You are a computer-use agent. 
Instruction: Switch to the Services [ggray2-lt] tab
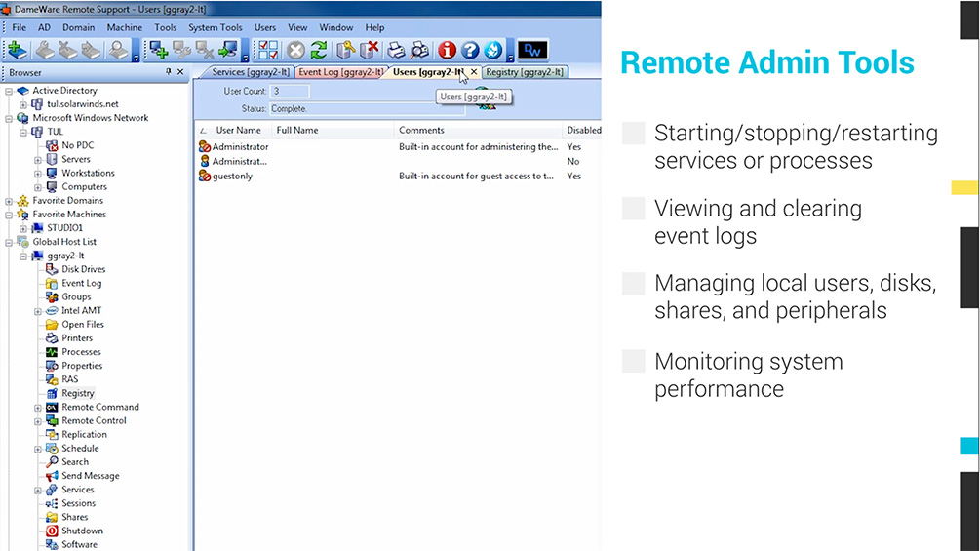[250, 72]
